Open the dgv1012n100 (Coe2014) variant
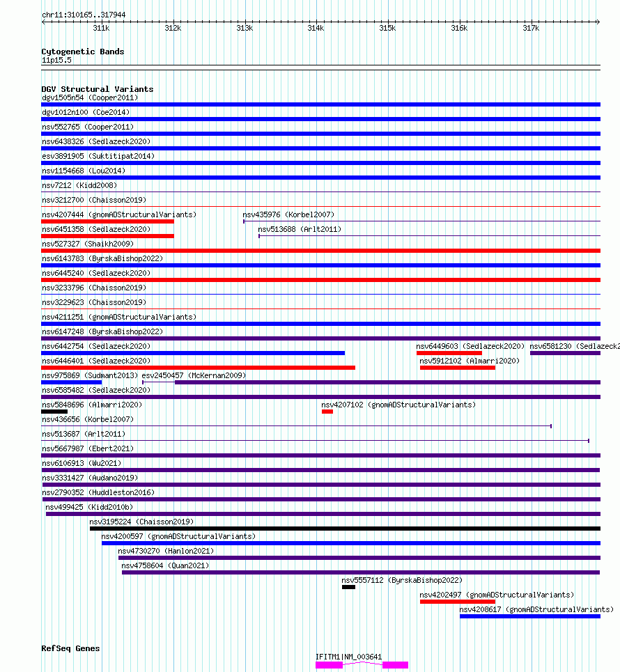Screen dimensions: 620x672 86,112
